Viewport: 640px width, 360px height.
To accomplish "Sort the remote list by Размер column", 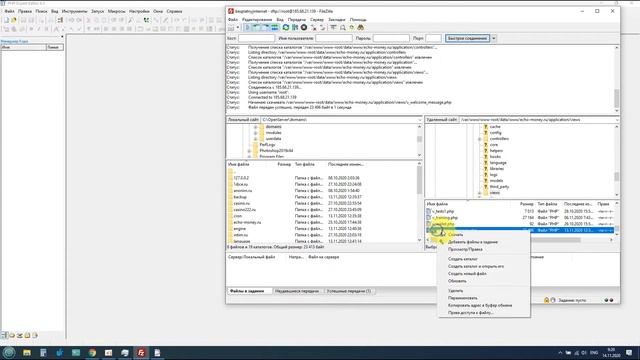I will click(x=527, y=204).
